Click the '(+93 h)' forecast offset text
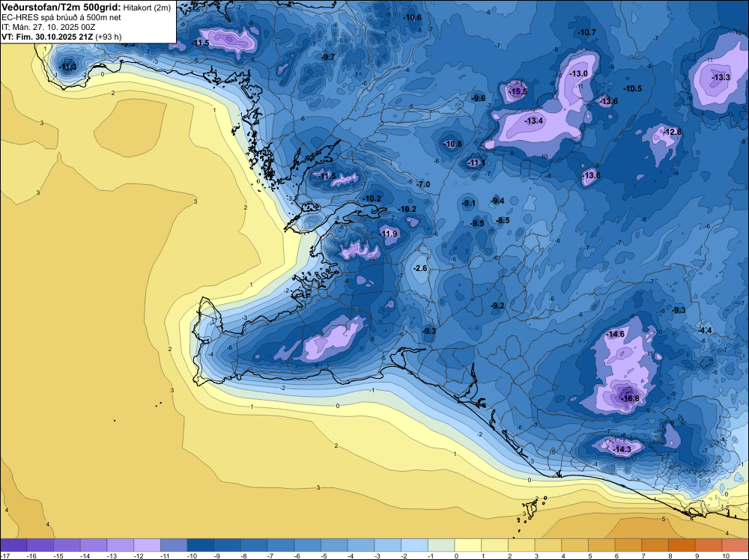749x560 pixels. [109, 37]
